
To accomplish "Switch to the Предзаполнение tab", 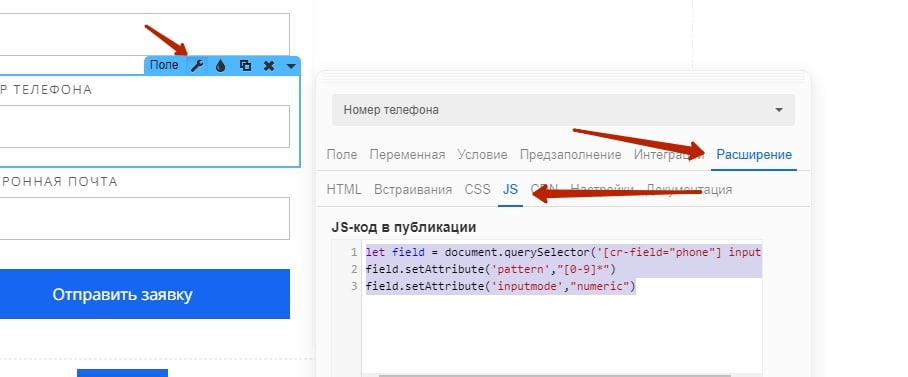I will [570, 155].
